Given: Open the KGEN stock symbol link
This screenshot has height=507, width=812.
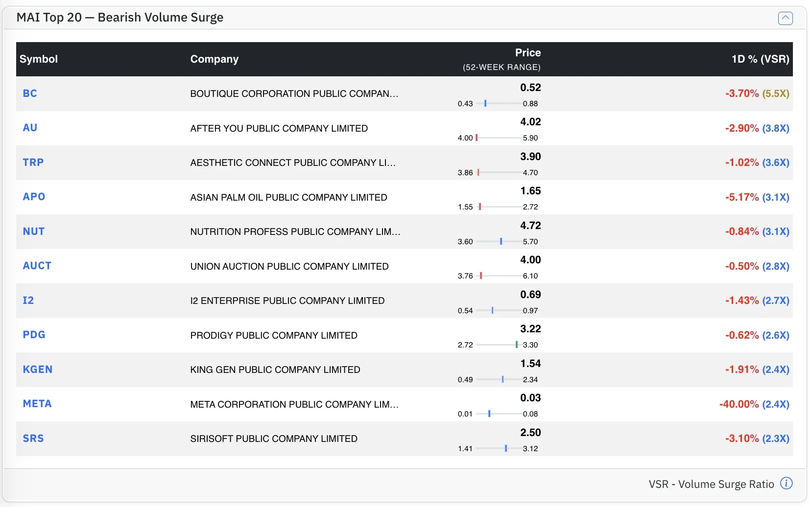Looking at the screenshot, I should 38,369.
